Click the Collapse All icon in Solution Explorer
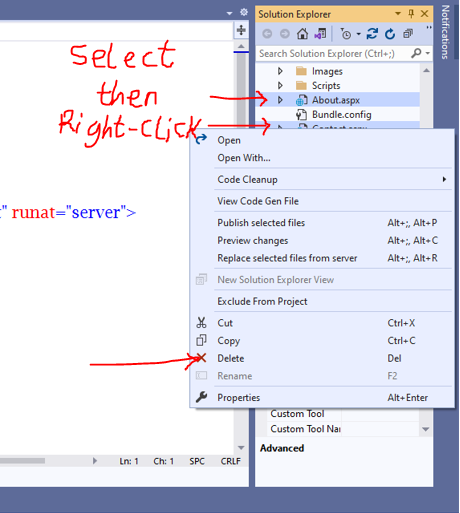 (408, 34)
